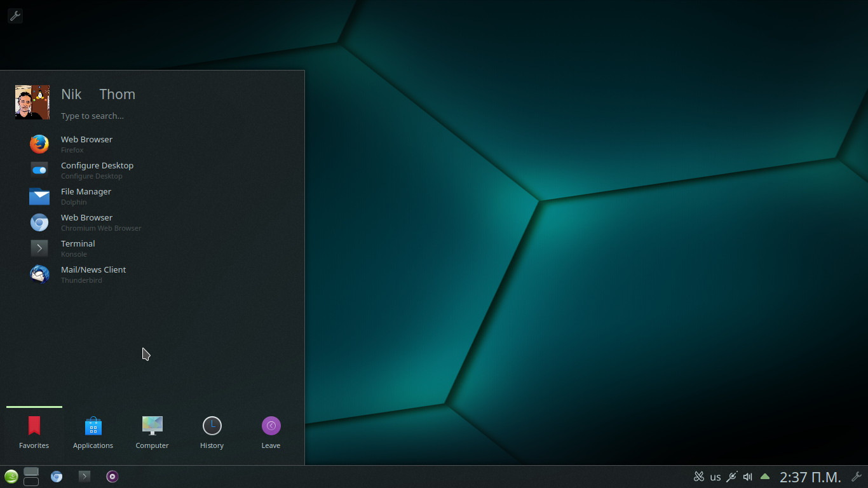Launch Thunderbird Mail/News Client
Screen dimensions: 868x488
tap(93, 274)
